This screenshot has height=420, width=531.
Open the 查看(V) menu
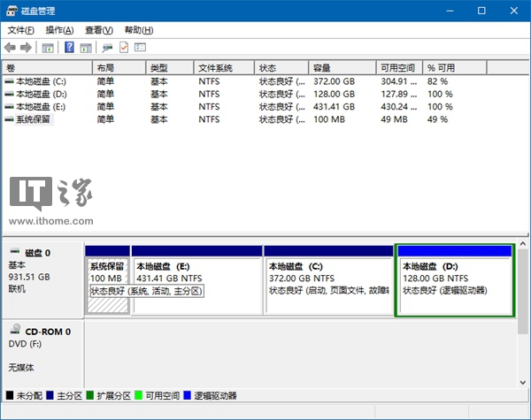coord(98,30)
